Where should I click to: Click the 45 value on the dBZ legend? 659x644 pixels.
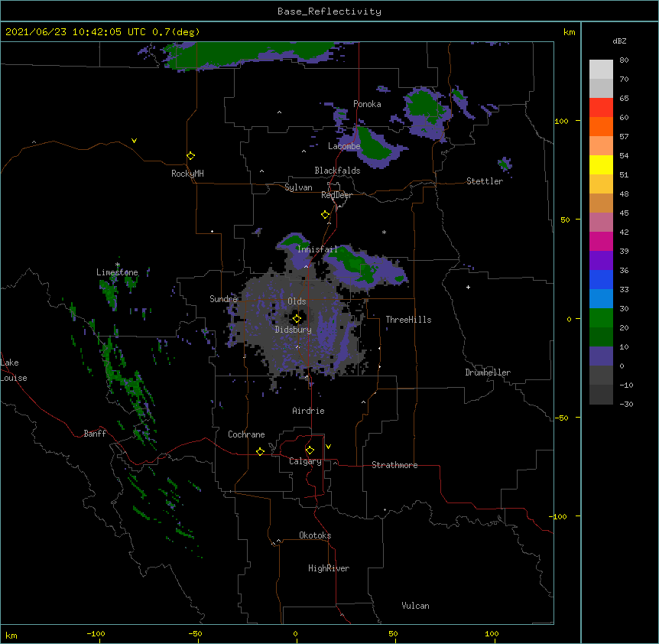coord(624,213)
